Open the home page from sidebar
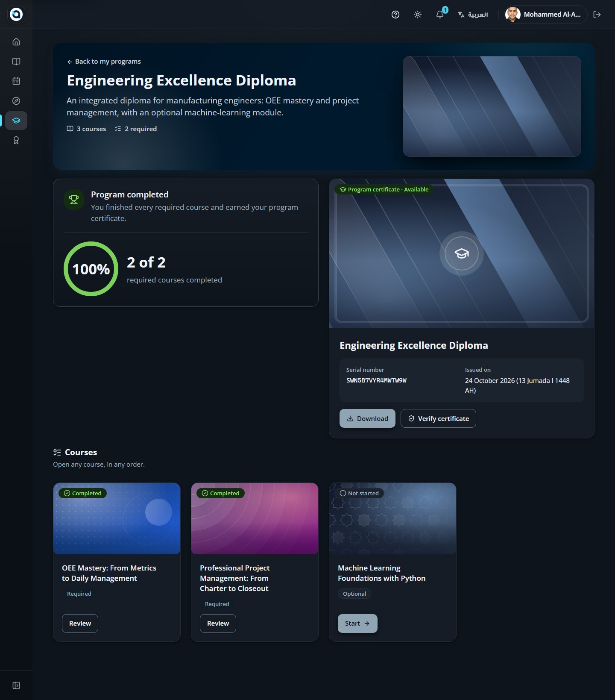 [x=16, y=42]
